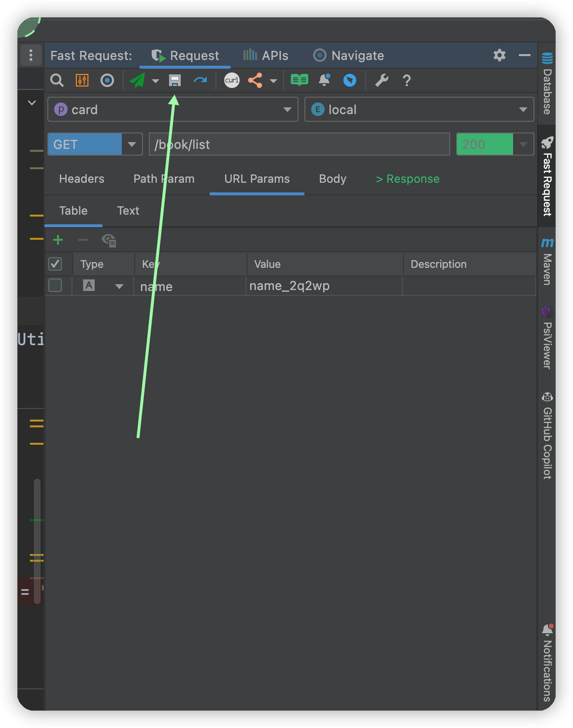Open the local environment dropdown
Screen dimensions: 573x728
point(419,110)
